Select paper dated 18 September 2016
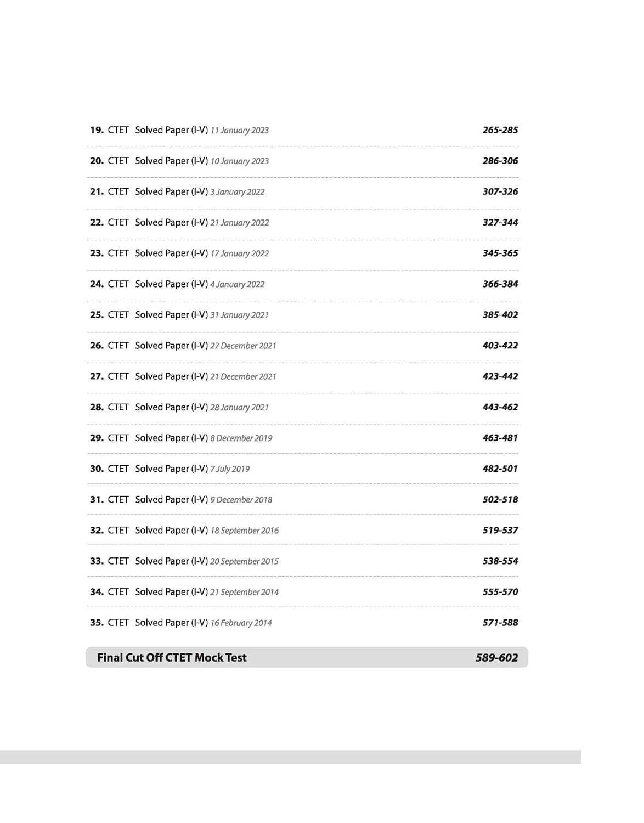The image size is (644, 823). pos(303,531)
